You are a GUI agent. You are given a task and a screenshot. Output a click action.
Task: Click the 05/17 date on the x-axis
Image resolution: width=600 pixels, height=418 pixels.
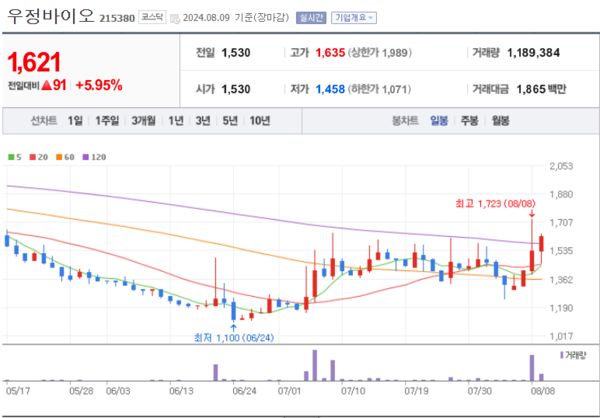[x=18, y=391]
